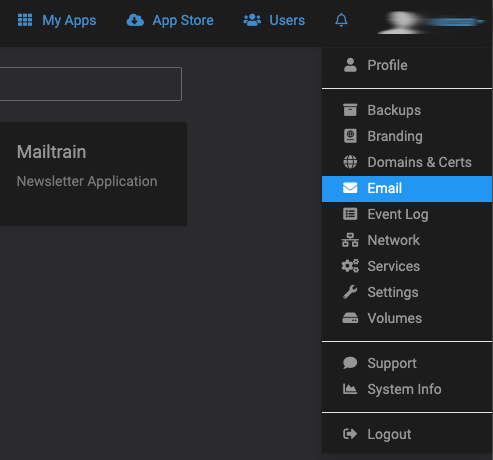The width and height of the screenshot is (493, 460).
Task: Go to My Apps
Action: pyautogui.click(x=57, y=20)
